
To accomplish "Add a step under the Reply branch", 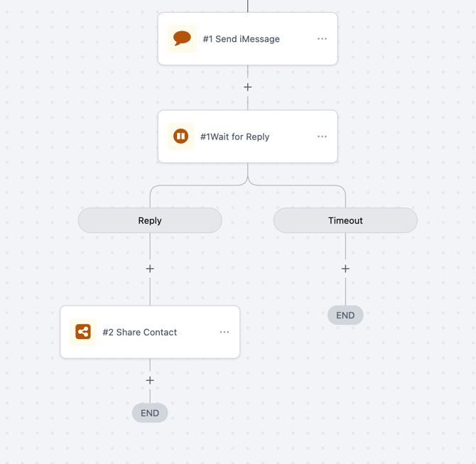I will 150,269.
